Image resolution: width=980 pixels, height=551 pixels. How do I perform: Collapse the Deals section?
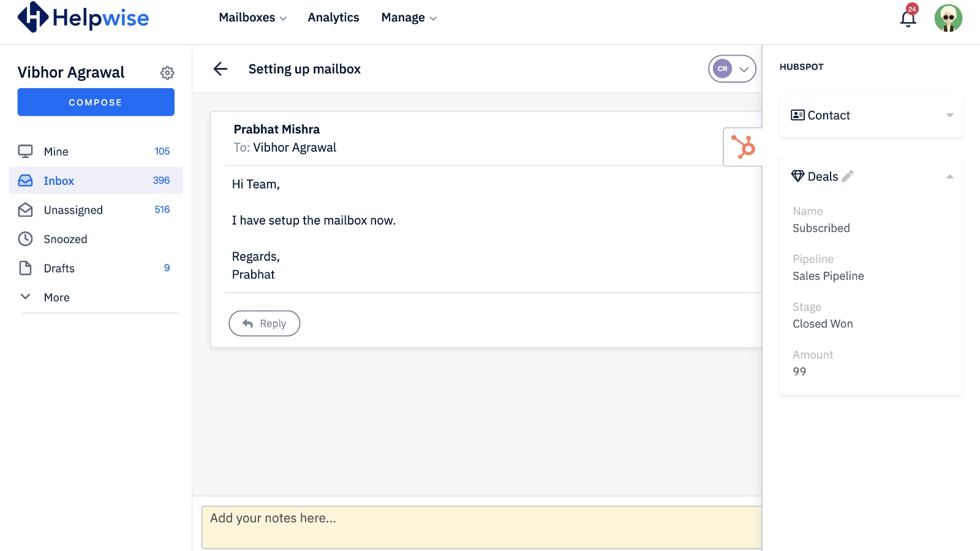(x=950, y=176)
